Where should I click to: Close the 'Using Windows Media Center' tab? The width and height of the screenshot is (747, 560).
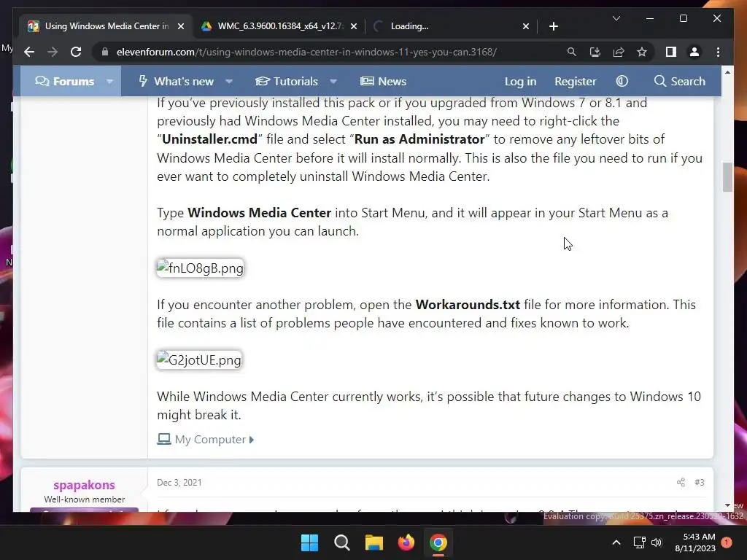point(181,26)
